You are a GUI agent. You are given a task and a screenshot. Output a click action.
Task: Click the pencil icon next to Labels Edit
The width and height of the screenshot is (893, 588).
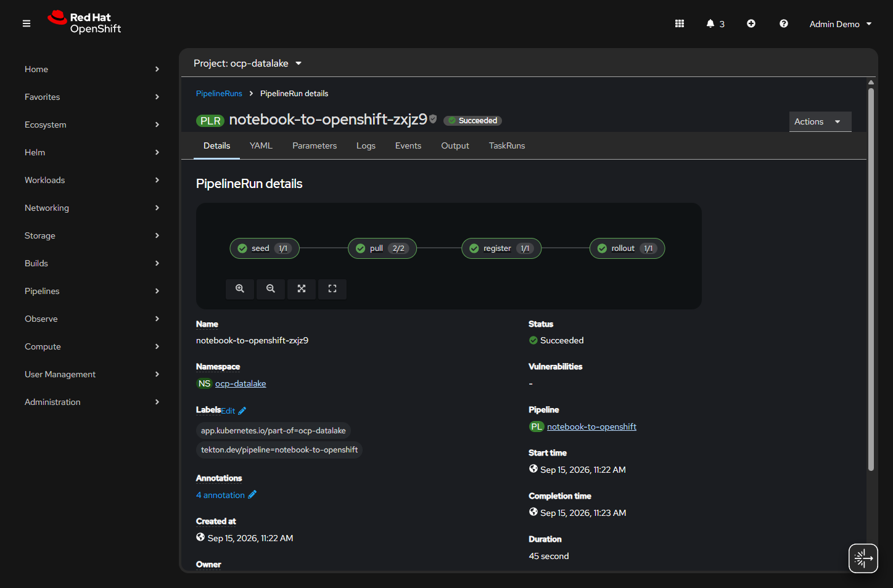coord(242,411)
